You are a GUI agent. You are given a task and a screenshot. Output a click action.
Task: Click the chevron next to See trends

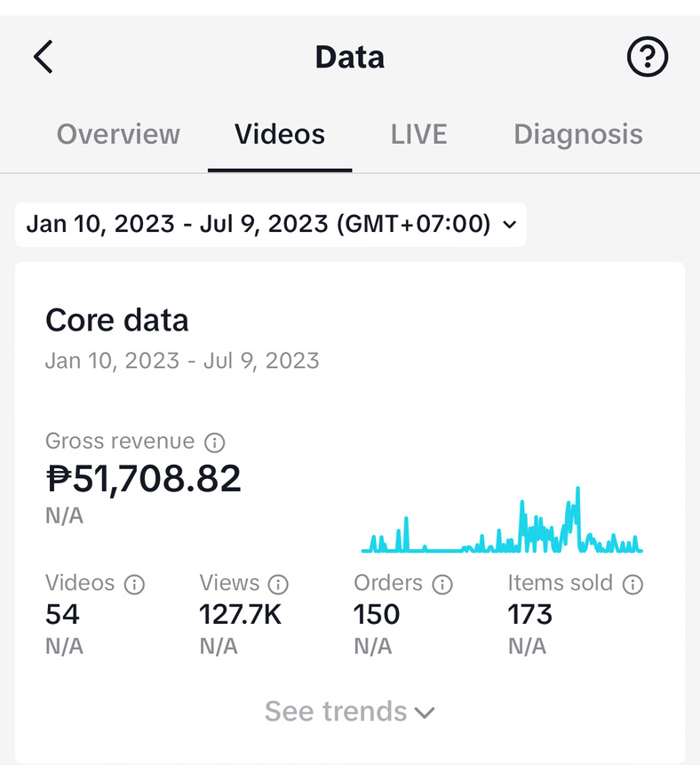click(425, 713)
